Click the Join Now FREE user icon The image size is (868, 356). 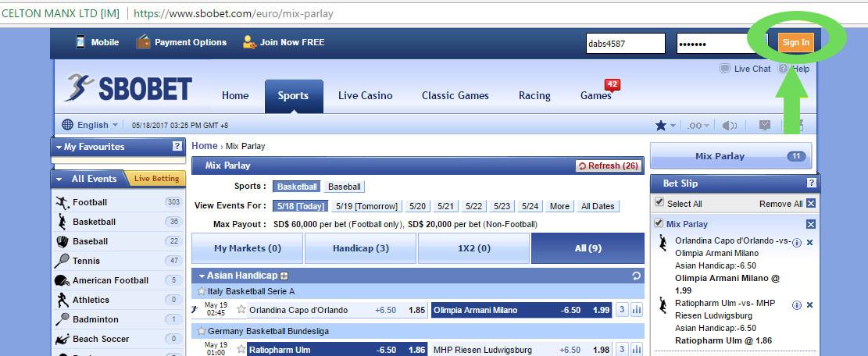[x=250, y=42]
